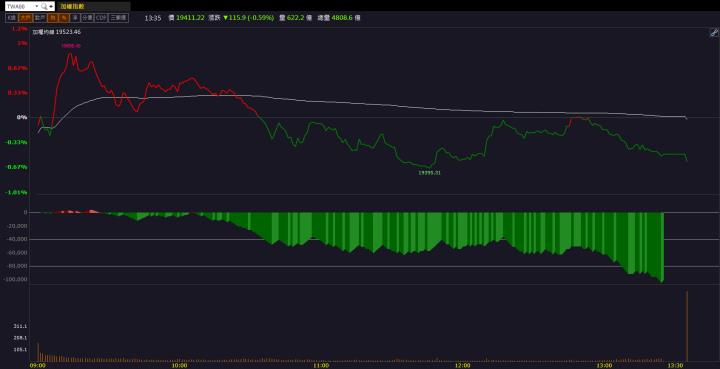Screen dimensions: 720x369
Task: Toggle the orange 大戶 indicator off
Action: pos(25,18)
